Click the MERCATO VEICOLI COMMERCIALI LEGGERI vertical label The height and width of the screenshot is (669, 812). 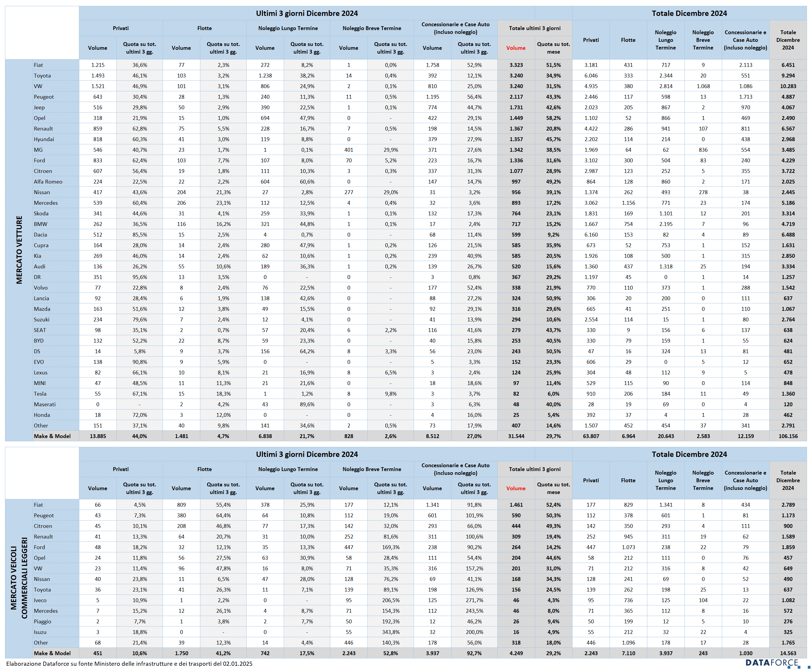pos(19,578)
